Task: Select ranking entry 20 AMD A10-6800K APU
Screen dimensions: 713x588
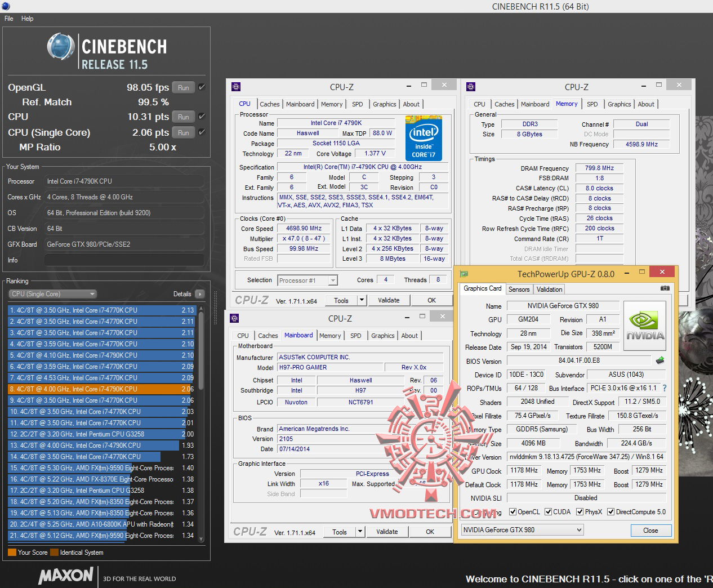Action: [101, 524]
